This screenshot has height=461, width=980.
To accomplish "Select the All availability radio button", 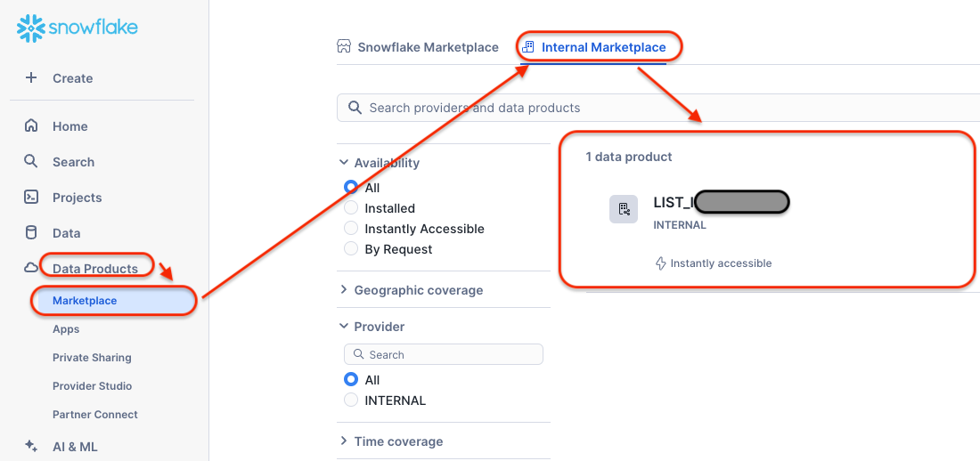I will [x=351, y=187].
